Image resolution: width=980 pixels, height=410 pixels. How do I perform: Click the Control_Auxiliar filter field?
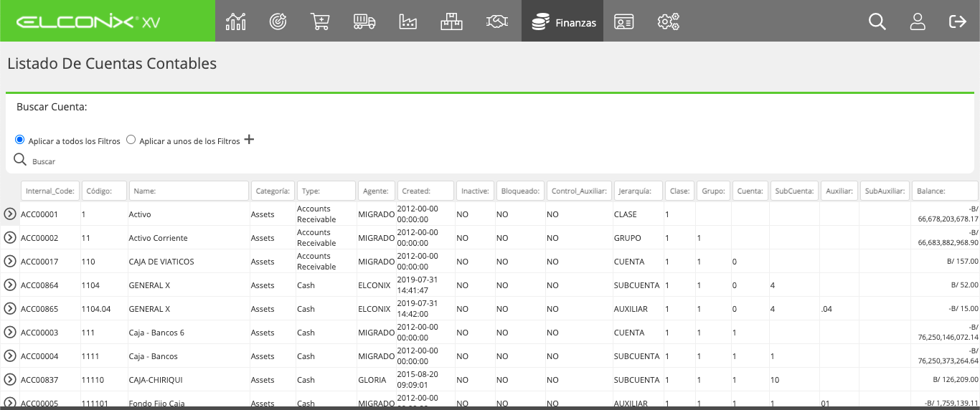[x=579, y=191]
